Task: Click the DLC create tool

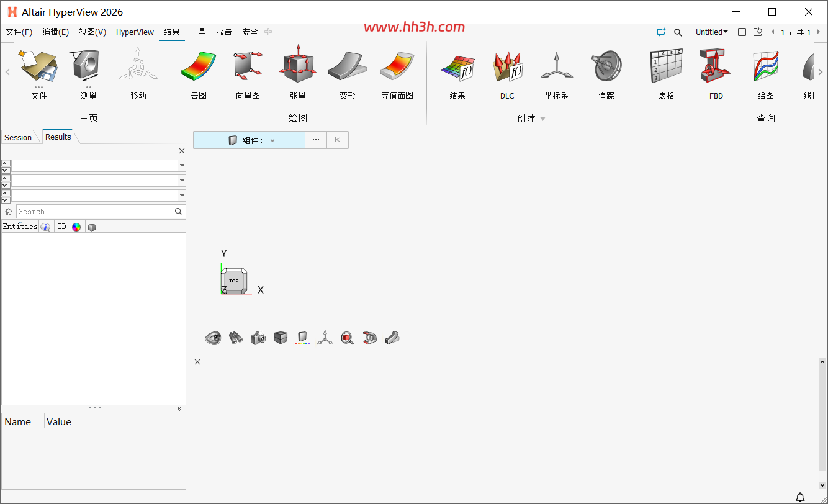Action: [x=507, y=74]
